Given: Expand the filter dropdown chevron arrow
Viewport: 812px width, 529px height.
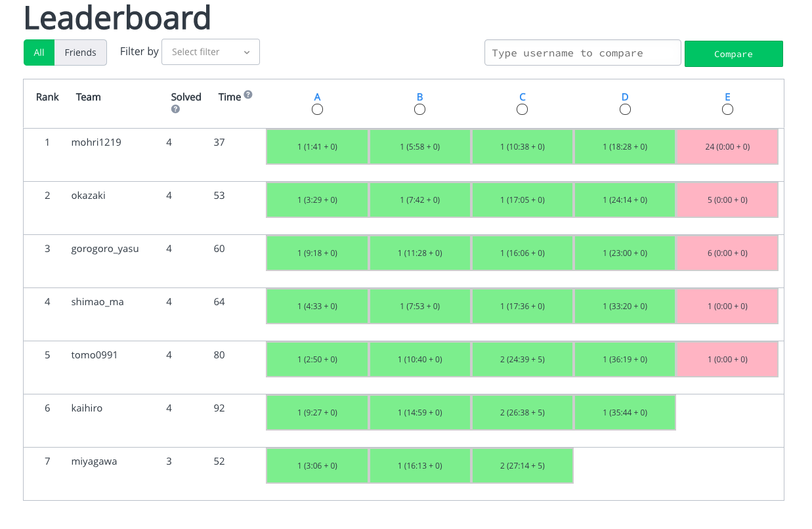Looking at the screenshot, I should [247, 53].
